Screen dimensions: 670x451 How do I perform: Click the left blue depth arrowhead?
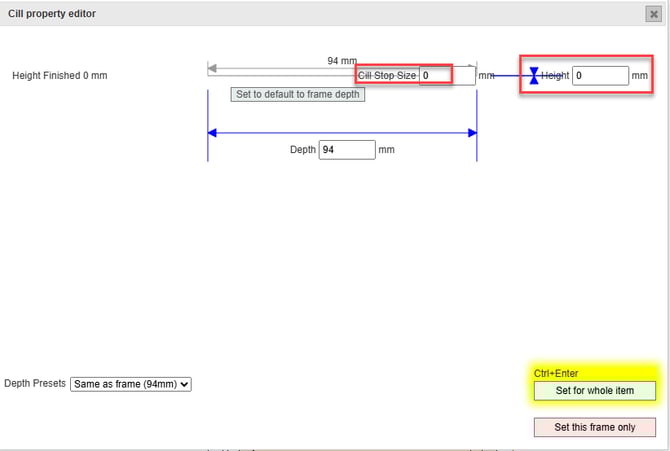tap(212, 133)
